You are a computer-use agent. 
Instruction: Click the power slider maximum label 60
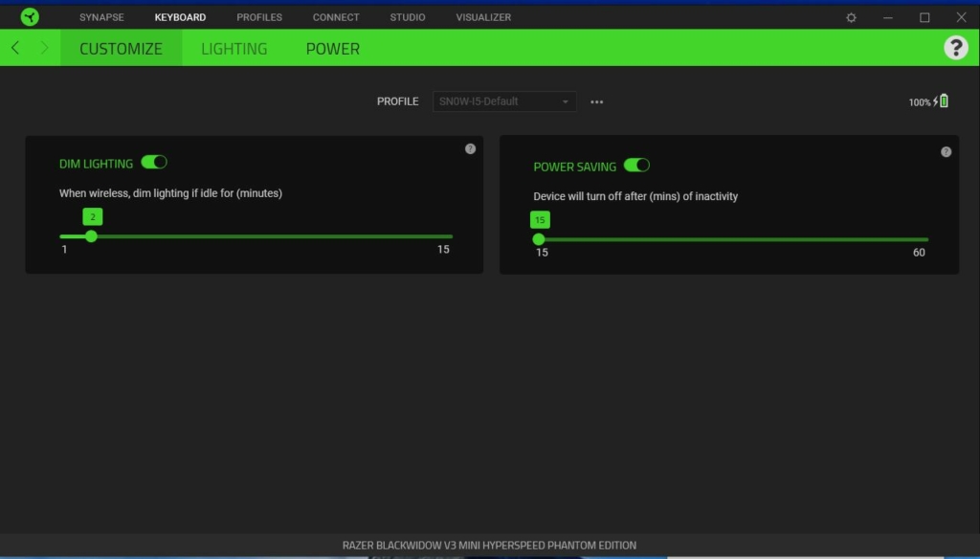point(919,253)
